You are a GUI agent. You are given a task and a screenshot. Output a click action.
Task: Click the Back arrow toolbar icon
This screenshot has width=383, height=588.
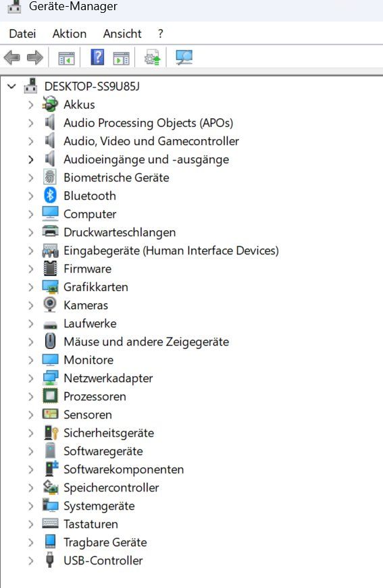click(11, 58)
